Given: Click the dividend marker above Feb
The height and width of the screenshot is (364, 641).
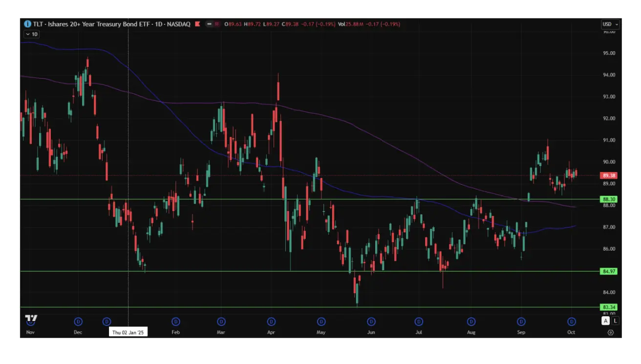Looking at the screenshot, I should coord(175,321).
